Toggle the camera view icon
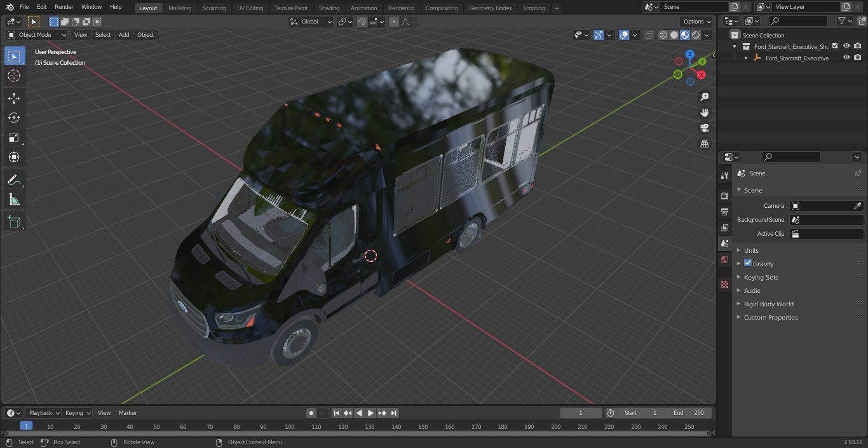The width and height of the screenshot is (868, 448). tap(705, 128)
